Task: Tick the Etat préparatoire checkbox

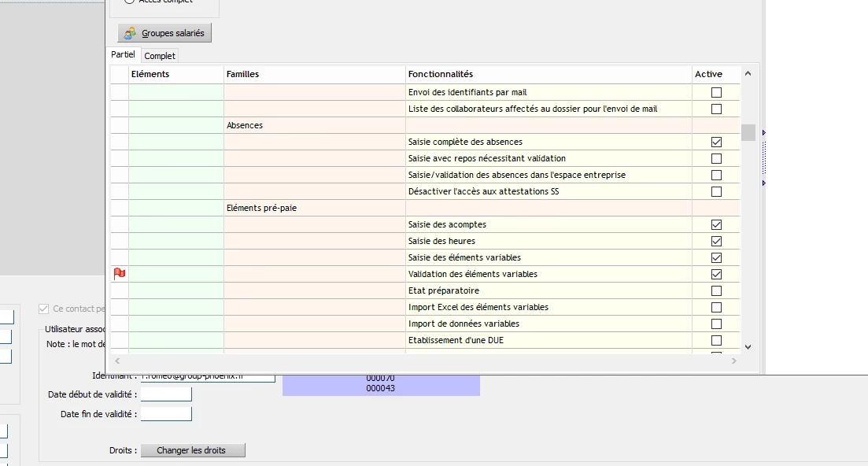Action: click(716, 290)
